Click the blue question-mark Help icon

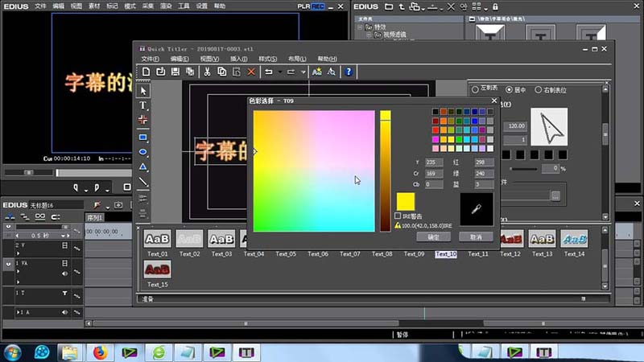(349, 72)
